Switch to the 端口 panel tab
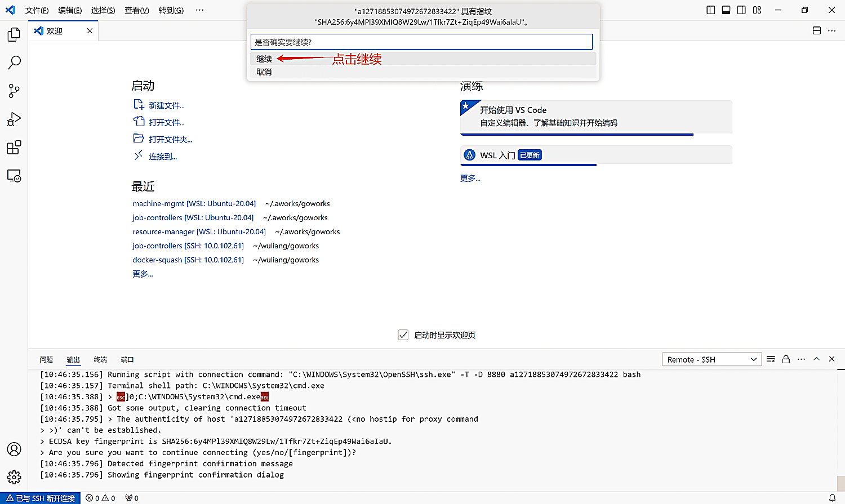Image resolution: width=845 pixels, height=504 pixels. click(127, 359)
